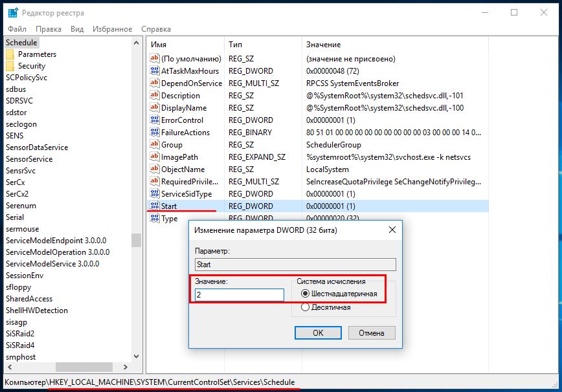Click the LocalSystem value cell
Screen dimensions: 562x392
coord(328,169)
